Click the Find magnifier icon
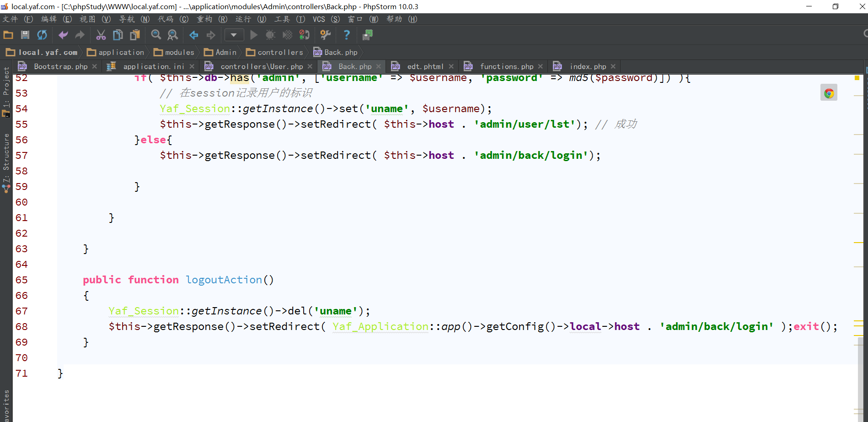The image size is (868, 422). point(156,35)
